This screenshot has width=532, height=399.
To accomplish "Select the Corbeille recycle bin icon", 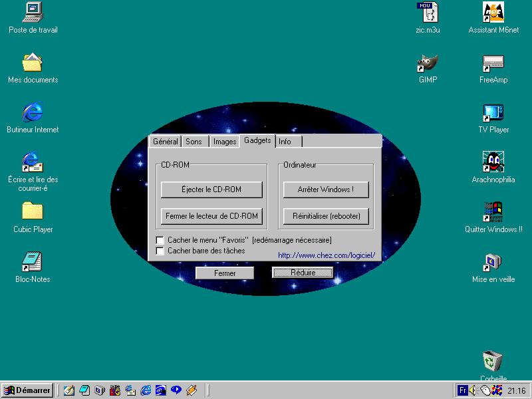I will pyautogui.click(x=493, y=360).
